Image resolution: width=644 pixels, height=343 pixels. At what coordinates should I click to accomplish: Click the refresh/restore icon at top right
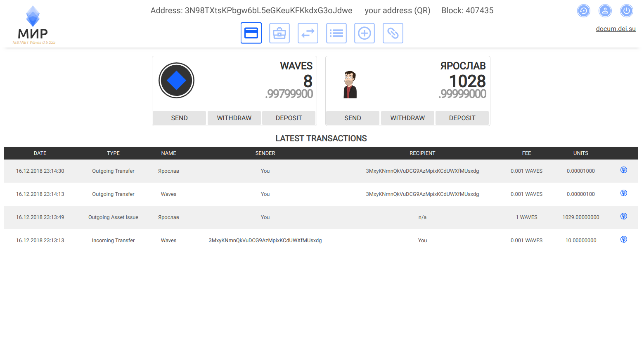click(584, 11)
